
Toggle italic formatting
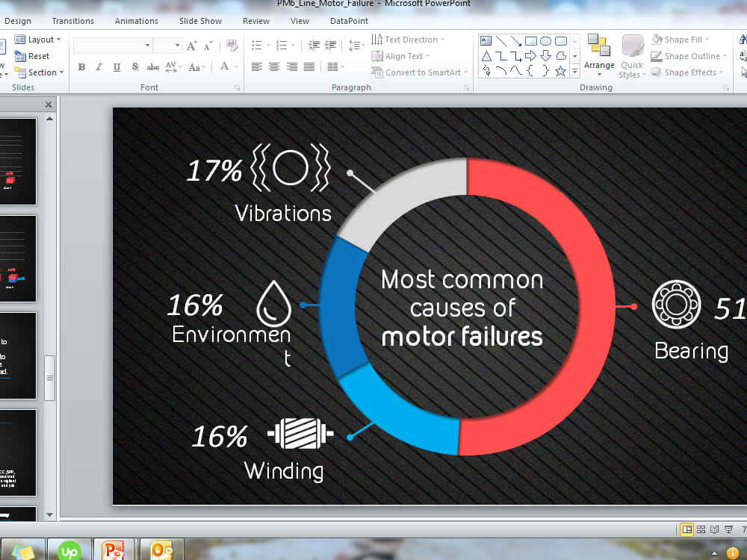98,66
